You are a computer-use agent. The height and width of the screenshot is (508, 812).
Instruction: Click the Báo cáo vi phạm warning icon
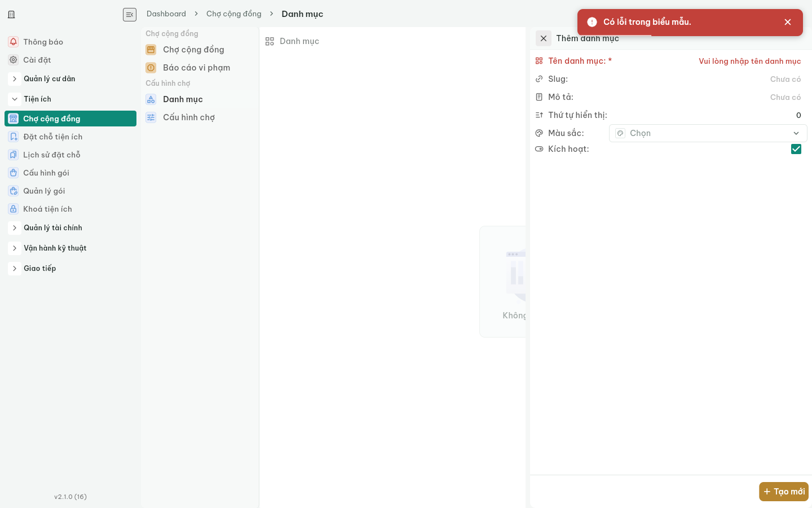tap(151, 68)
